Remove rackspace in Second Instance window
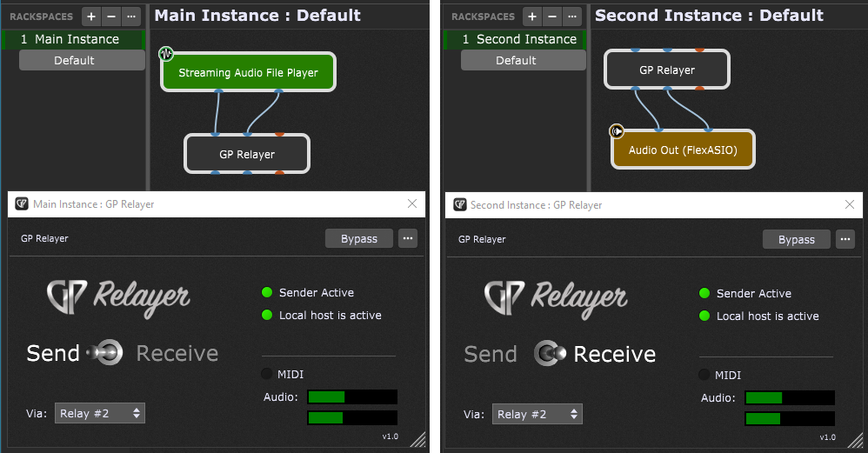Viewport: 868px width, 453px height. pyautogui.click(x=552, y=17)
